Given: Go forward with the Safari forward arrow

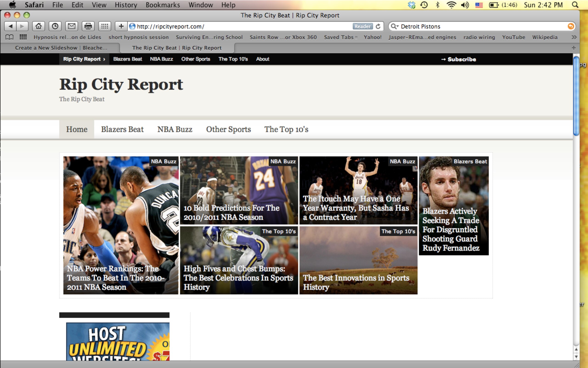Looking at the screenshot, I should tap(22, 26).
